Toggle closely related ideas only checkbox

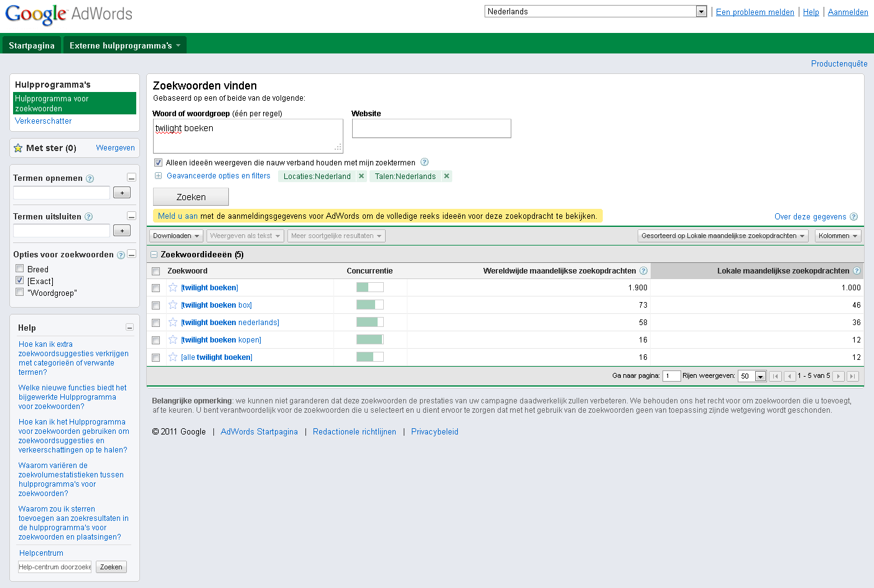(x=158, y=162)
